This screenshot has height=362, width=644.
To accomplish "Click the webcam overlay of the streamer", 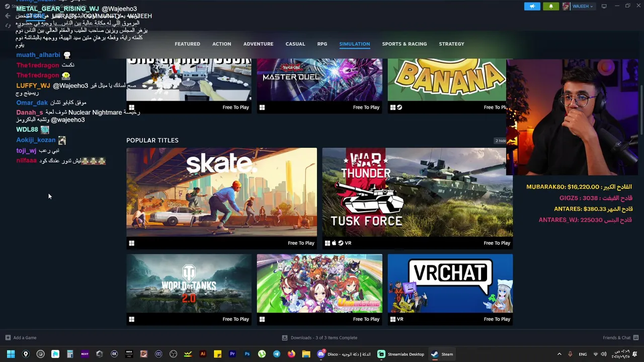I will click(x=572, y=117).
